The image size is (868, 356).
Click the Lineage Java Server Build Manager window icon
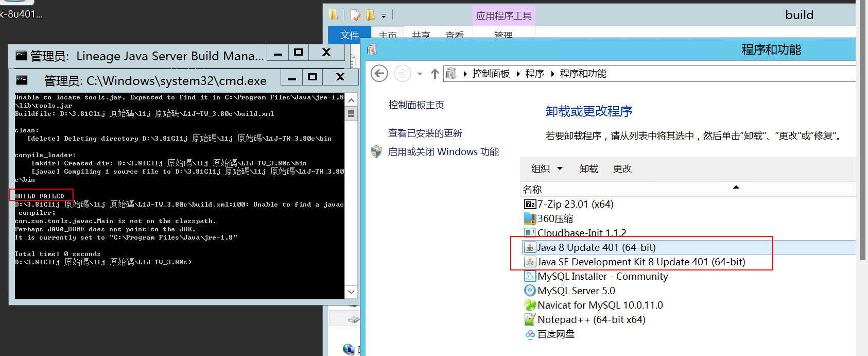[x=21, y=56]
